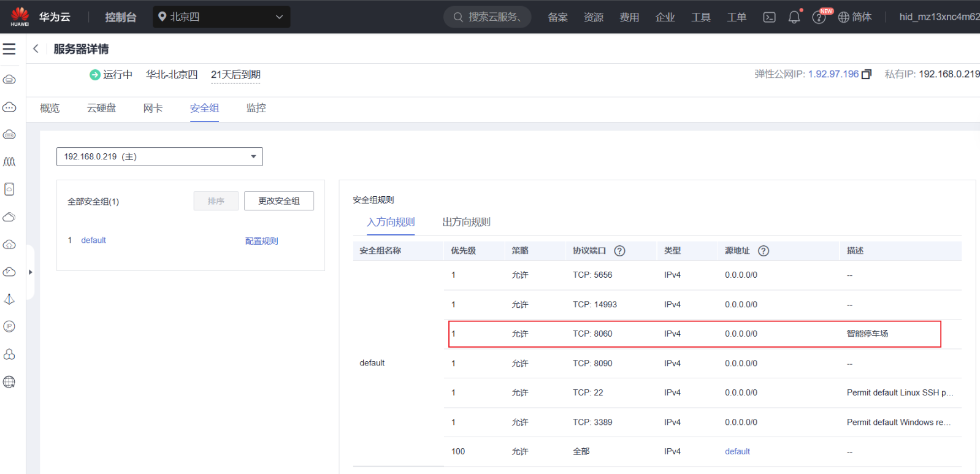Open the hid_mz13xnc4m62 account menu

tap(939, 17)
